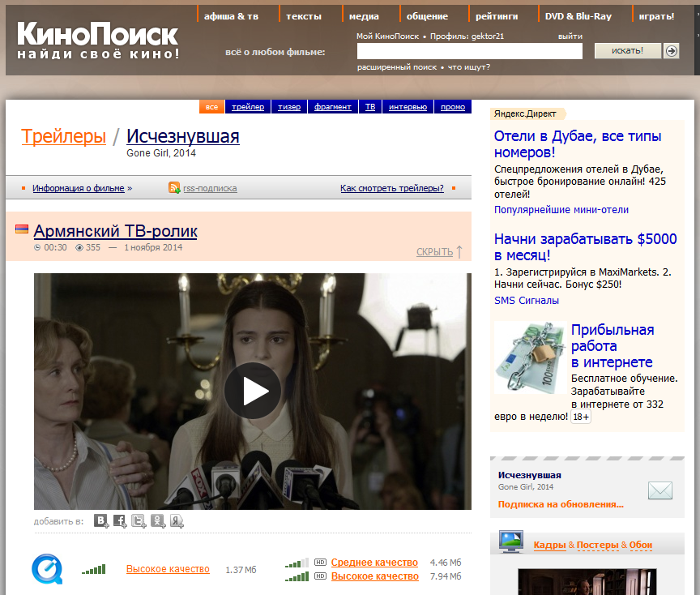Open the тексты menu
The width and height of the screenshot is (700, 595).
(304, 16)
